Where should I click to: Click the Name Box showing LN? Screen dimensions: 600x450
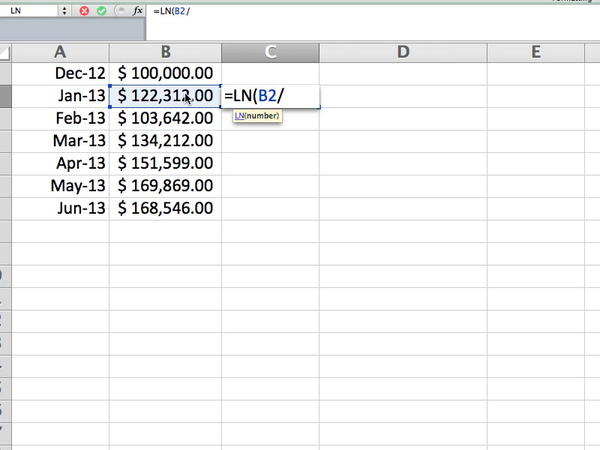pyautogui.click(x=29, y=11)
